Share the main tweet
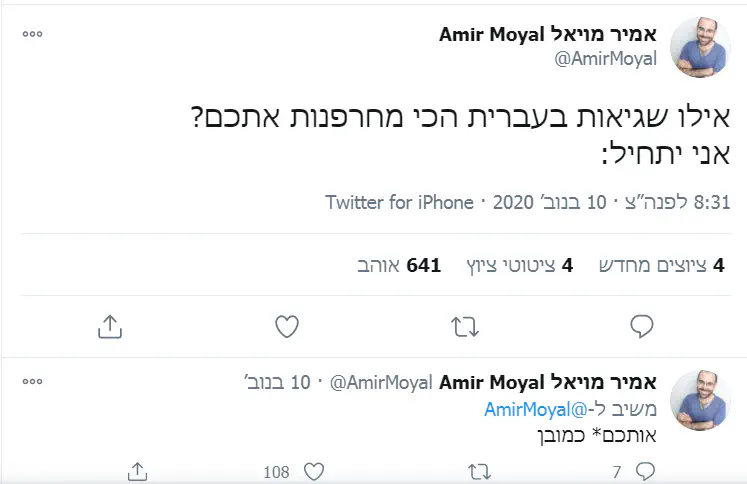This screenshot has width=747, height=484. [x=110, y=327]
